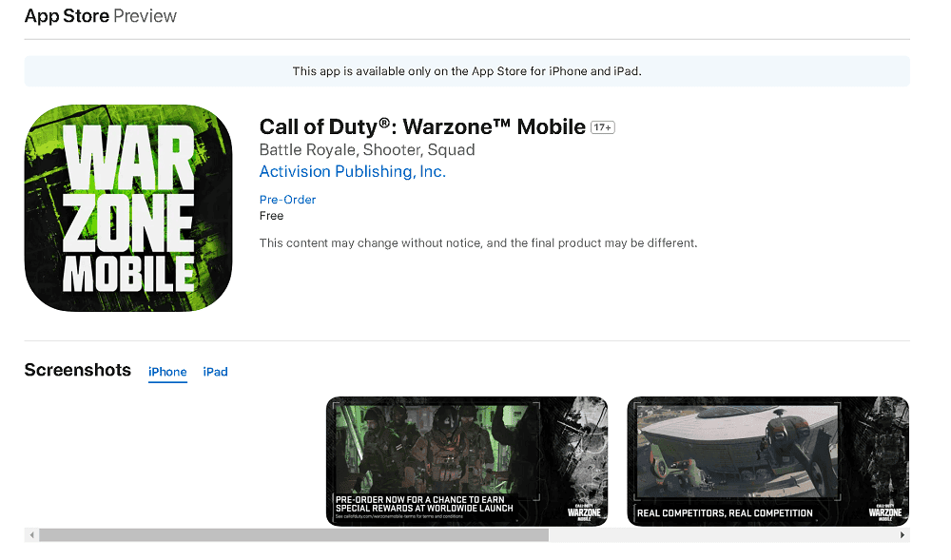Click empty scrollbar track right of thumb

point(722,535)
